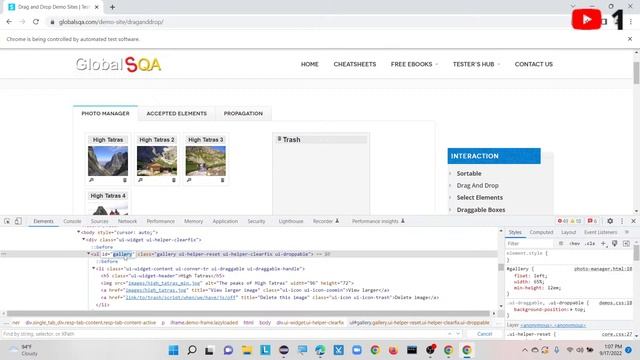Image resolution: width=640 pixels, height=360 pixels.
Task: Click the issues count badge in DevTools
Action: 592,221
